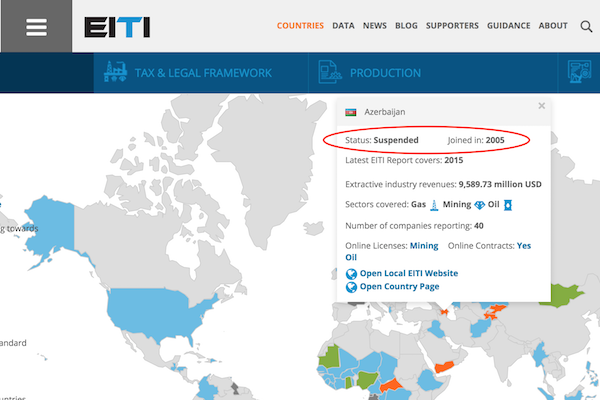Click the Oil barrel icon
Screen dimensions: 600x400
pyautogui.click(x=508, y=205)
